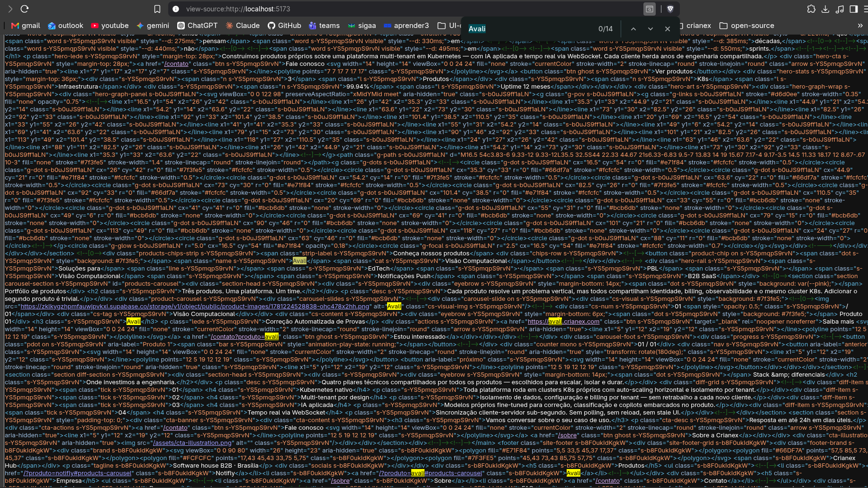Open the crianex bookmarks folder
The width and height of the screenshot is (868, 488).
tap(696, 26)
